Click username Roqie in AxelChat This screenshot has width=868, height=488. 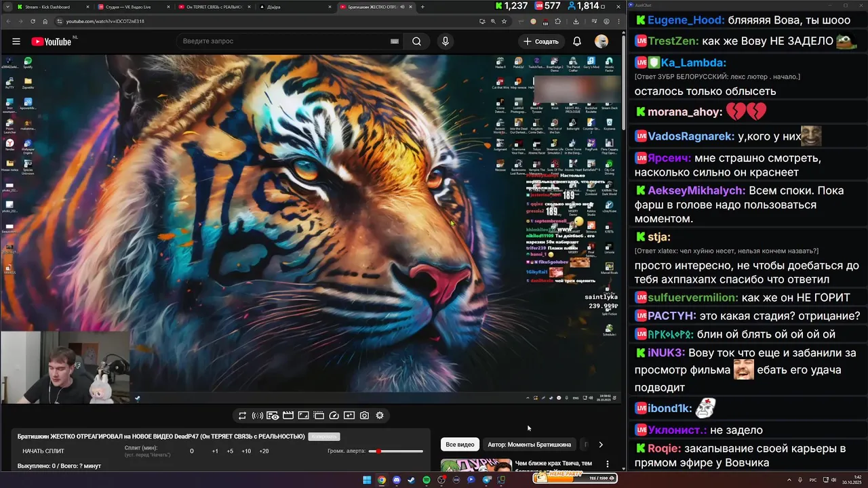pos(664,448)
